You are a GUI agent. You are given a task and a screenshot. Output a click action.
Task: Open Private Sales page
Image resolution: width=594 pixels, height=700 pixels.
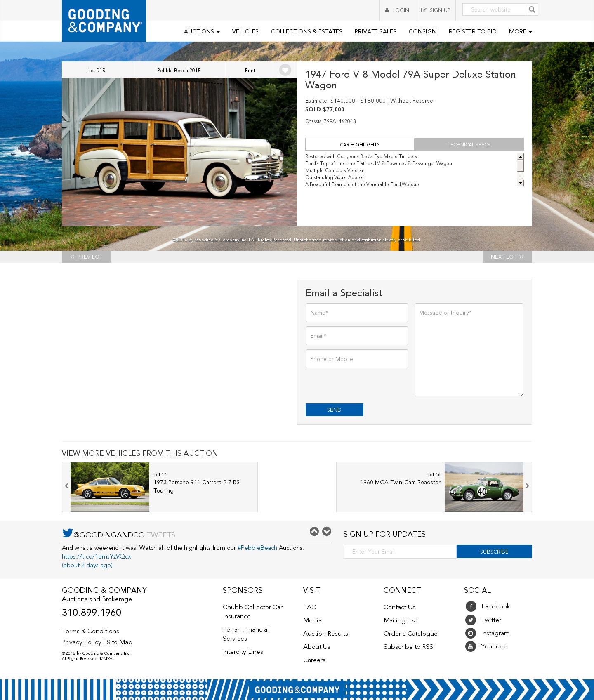coord(375,31)
